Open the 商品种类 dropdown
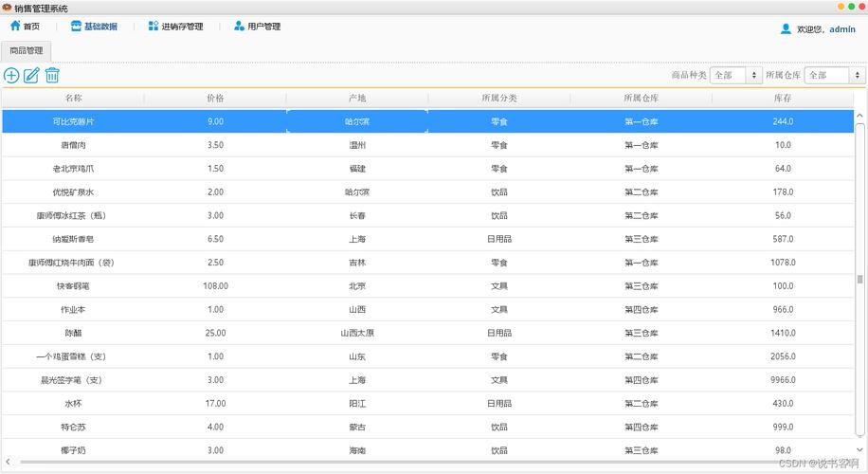This screenshot has height=474, width=868. pyautogui.click(x=736, y=75)
